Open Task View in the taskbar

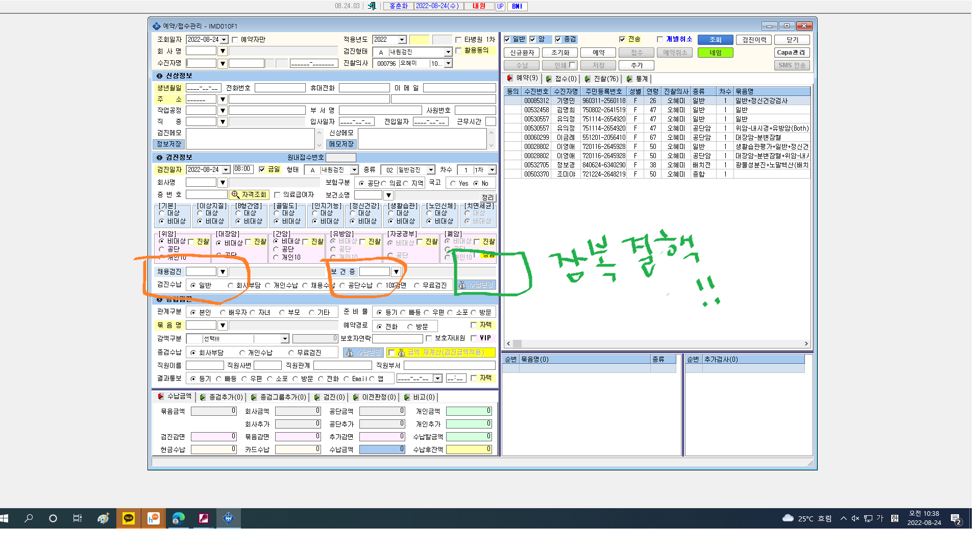tap(78, 518)
